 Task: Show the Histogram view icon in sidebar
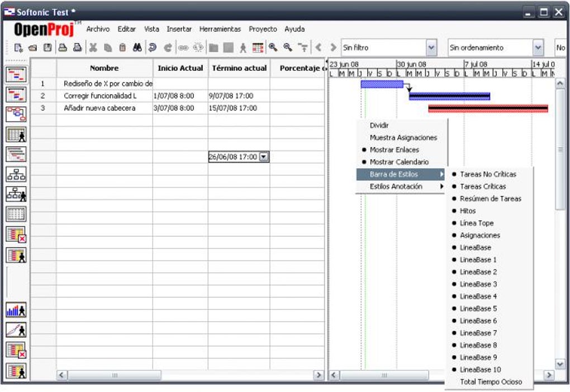pyautogui.click(x=16, y=310)
